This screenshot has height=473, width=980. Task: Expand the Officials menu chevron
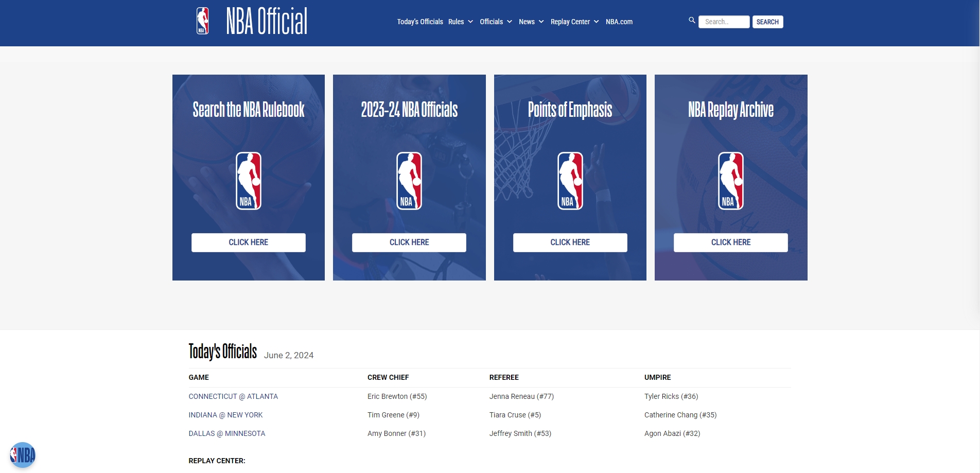pos(510,22)
